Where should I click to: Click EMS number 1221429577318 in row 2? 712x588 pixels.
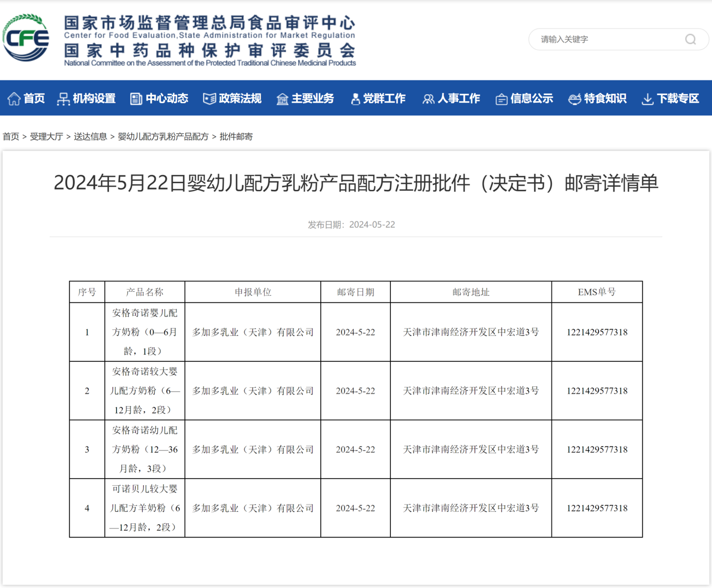pyautogui.click(x=597, y=390)
